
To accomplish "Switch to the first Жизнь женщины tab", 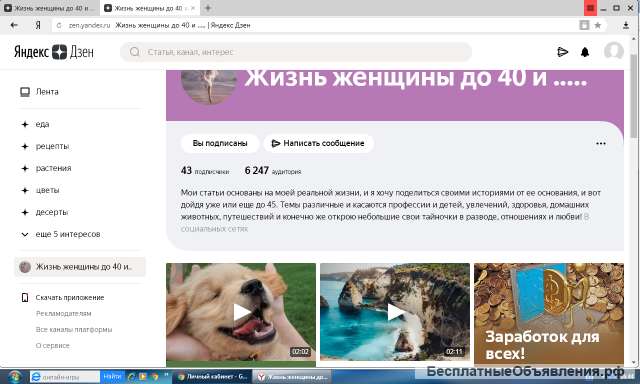I will click(x=49, y=8).
